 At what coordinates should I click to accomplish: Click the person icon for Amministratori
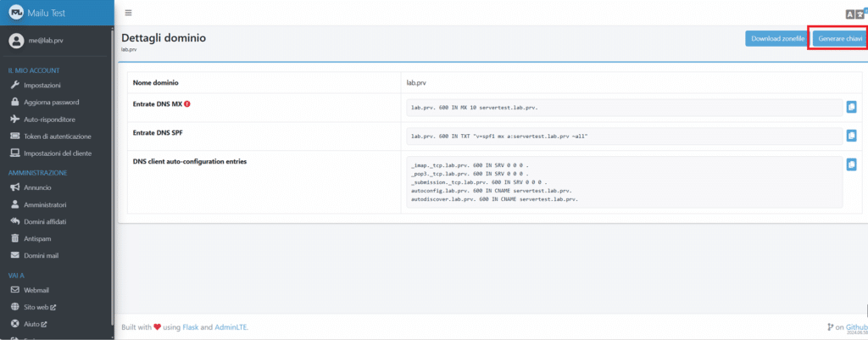[x=15, y=204]
